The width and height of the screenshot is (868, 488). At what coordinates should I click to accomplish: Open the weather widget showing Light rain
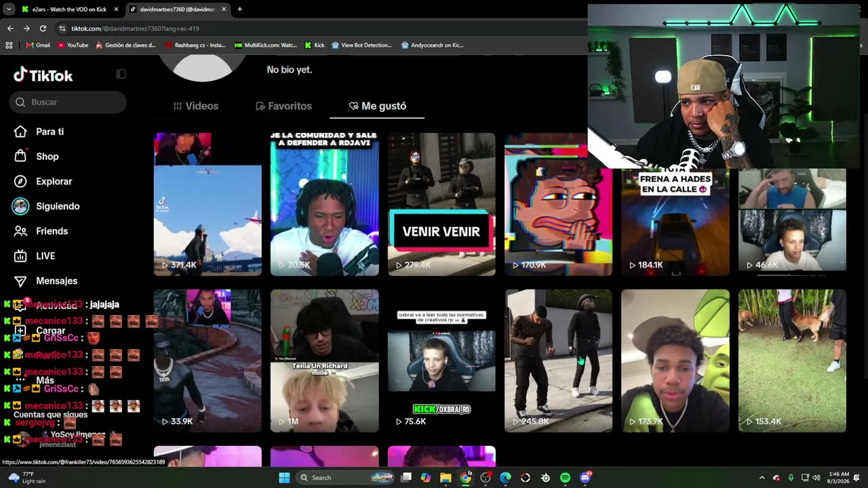27,478
